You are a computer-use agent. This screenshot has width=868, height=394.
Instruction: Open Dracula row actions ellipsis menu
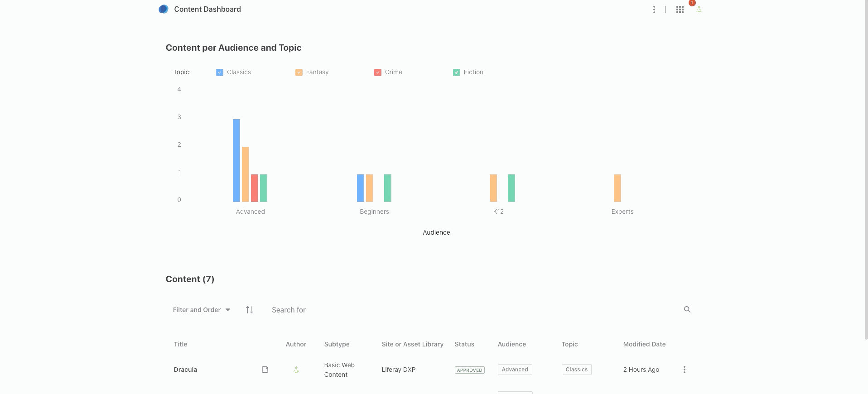684,370
